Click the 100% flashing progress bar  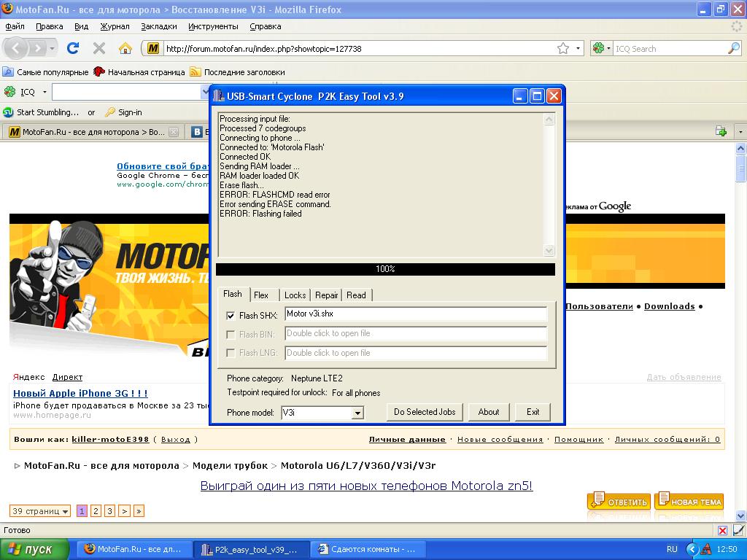[x=385, y=269]
